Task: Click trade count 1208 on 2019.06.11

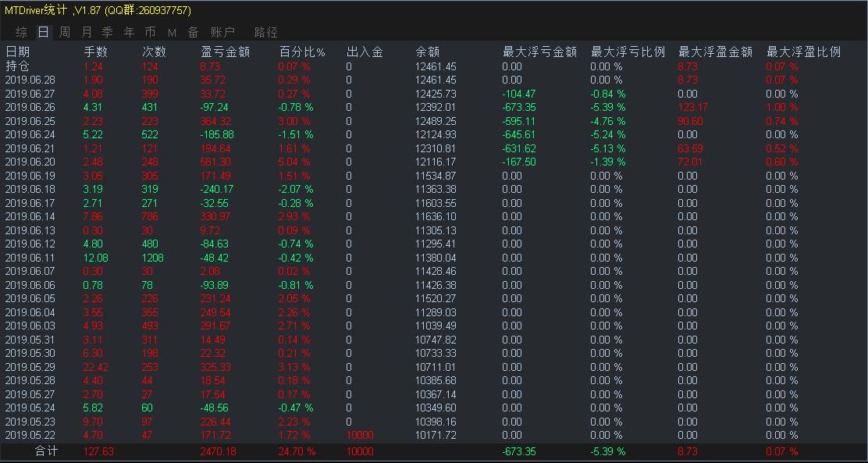Action: 153,258
